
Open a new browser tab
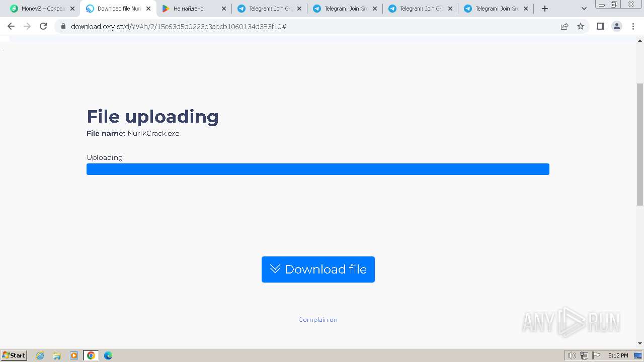(x=544, y=9)
